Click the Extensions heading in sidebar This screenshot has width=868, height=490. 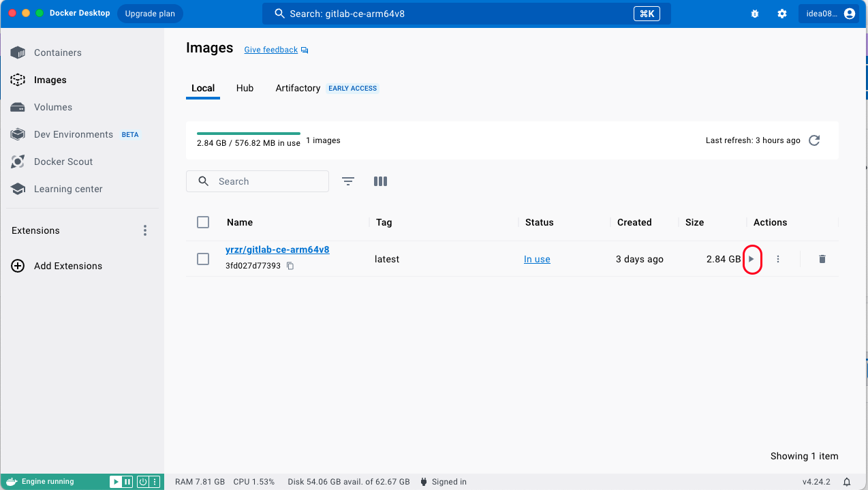coord(35,230)
